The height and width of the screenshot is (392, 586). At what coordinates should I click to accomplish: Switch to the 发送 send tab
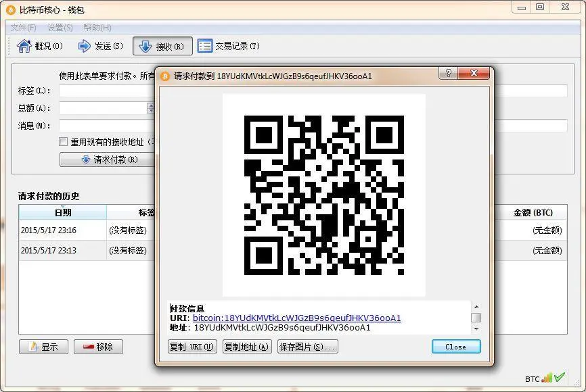100,46
